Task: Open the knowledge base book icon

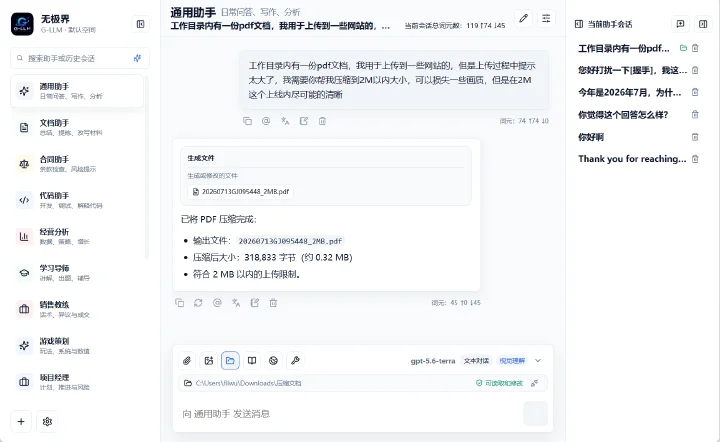Action: [x=252, y=361]
